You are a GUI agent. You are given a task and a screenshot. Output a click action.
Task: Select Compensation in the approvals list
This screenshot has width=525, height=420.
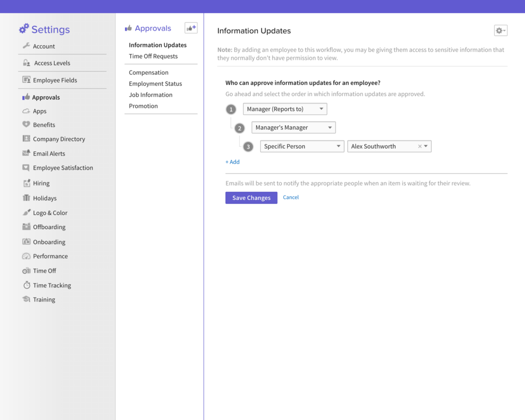tap(148, 72)
